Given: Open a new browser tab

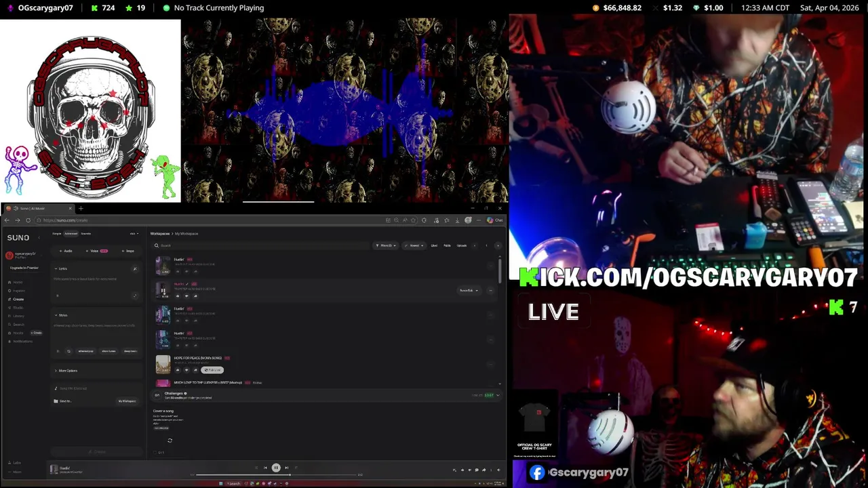Looking at the screenshot, I should click(81, 209).
